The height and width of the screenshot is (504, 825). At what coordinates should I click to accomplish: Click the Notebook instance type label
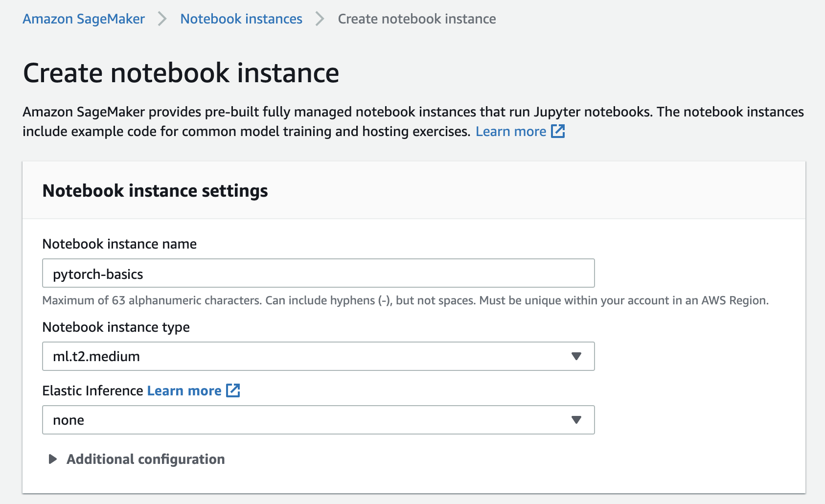pos(116,327)
